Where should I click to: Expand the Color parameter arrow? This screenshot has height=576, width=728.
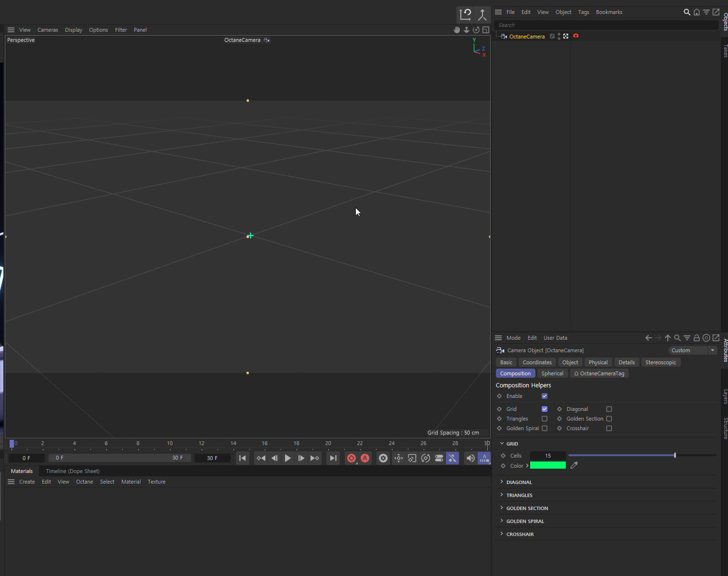click(527, 466)
